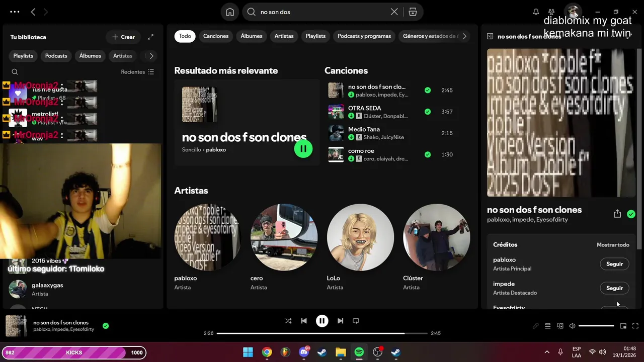Toggle repeat mode
The image size is (644, 362).
point(356,321)
